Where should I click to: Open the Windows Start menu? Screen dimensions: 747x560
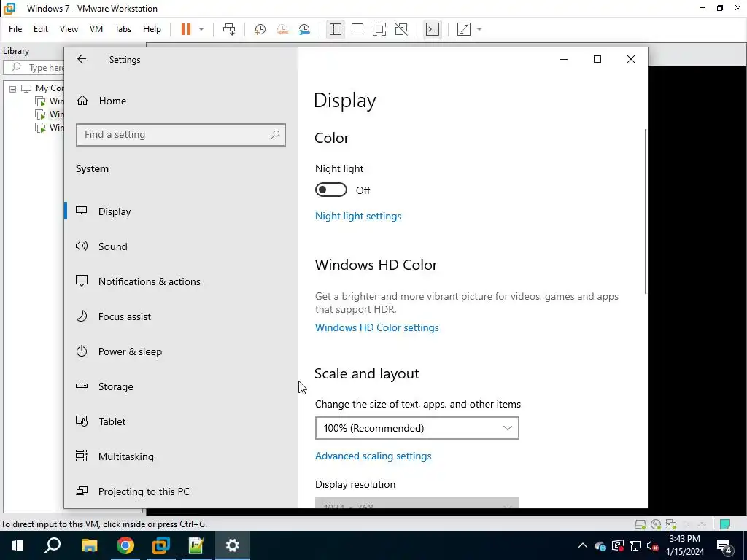[18, 545]
